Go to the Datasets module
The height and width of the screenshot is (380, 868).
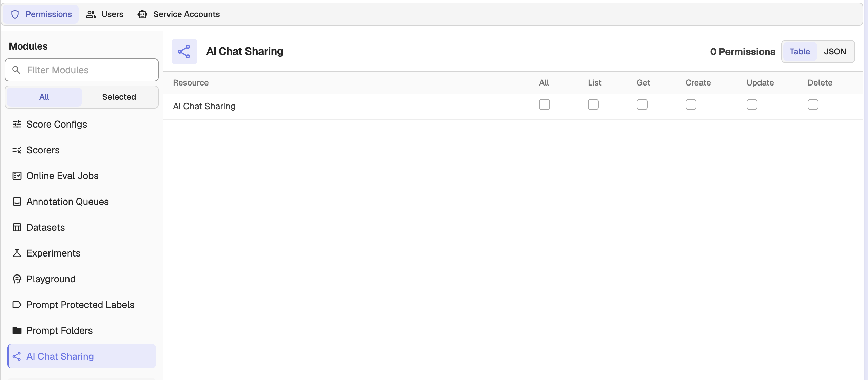[82, 227]
